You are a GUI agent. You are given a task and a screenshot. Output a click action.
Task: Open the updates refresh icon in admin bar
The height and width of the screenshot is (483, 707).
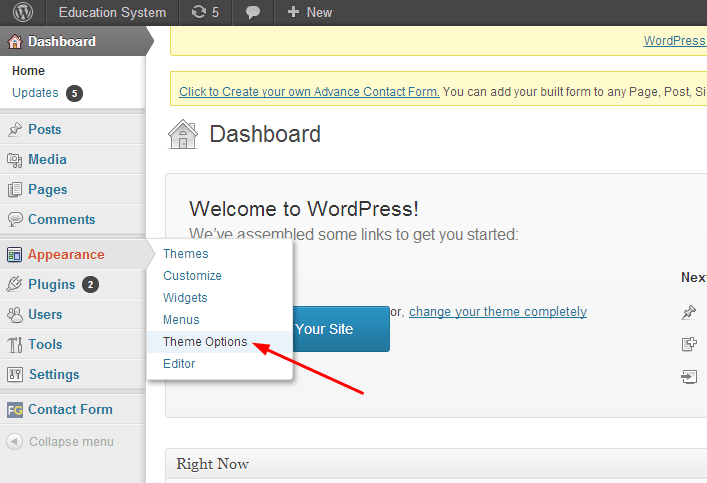click(x=198, y=12)
